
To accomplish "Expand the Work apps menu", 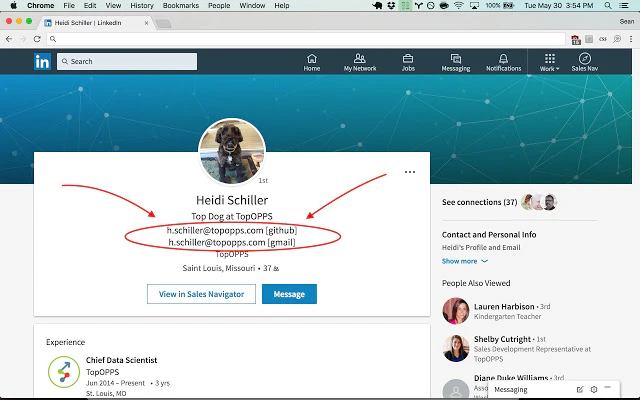I will click(549, 62).
